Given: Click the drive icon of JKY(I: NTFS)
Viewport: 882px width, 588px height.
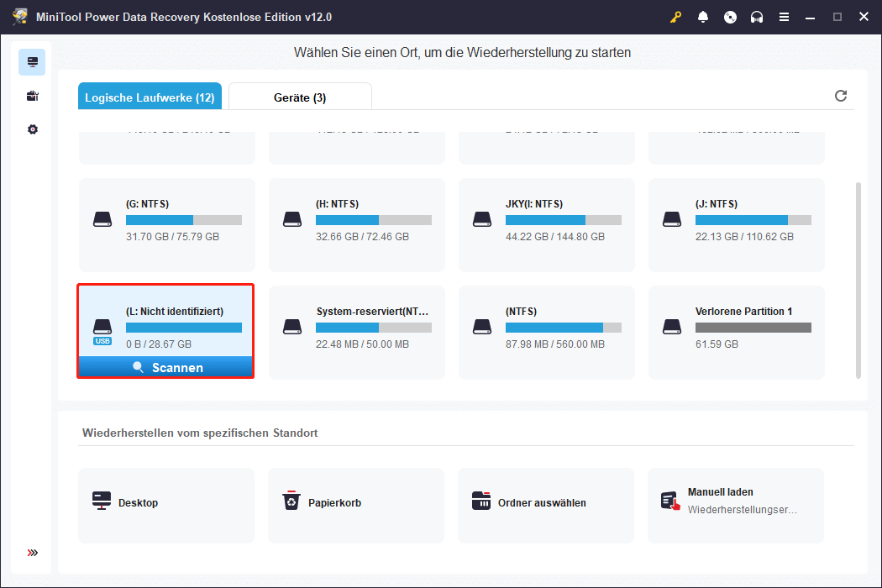Looking at the screenshot, I should [x=482, y=219].
